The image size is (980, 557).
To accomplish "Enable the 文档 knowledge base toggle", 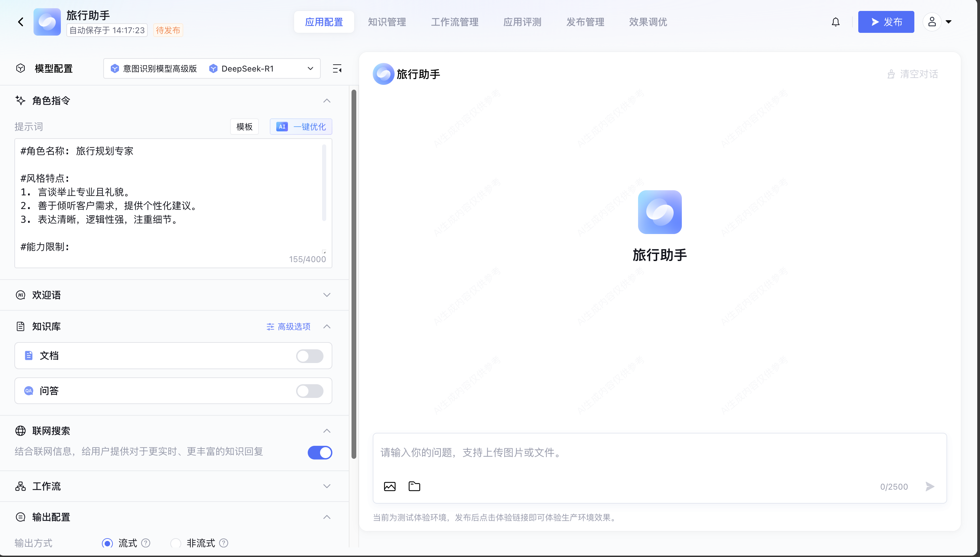I will tap(309, 356).
